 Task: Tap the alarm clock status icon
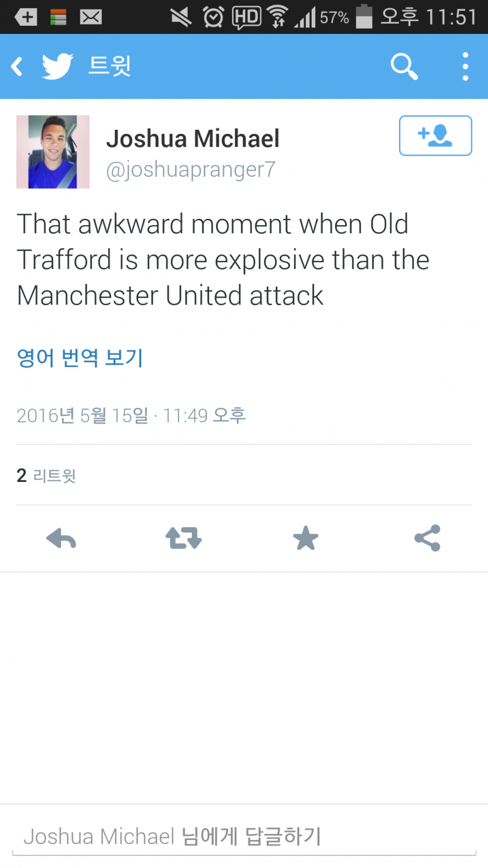coord(213,17)
